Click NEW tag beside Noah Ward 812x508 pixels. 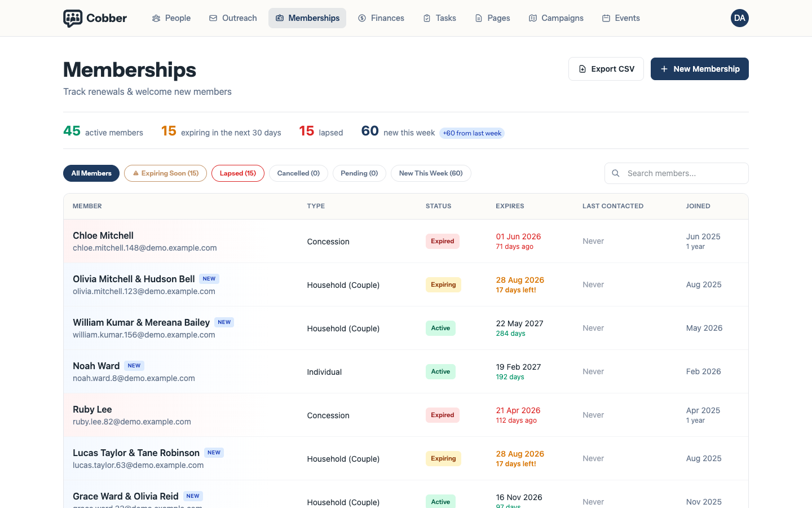pyautogui.click(x=134, y=366)
